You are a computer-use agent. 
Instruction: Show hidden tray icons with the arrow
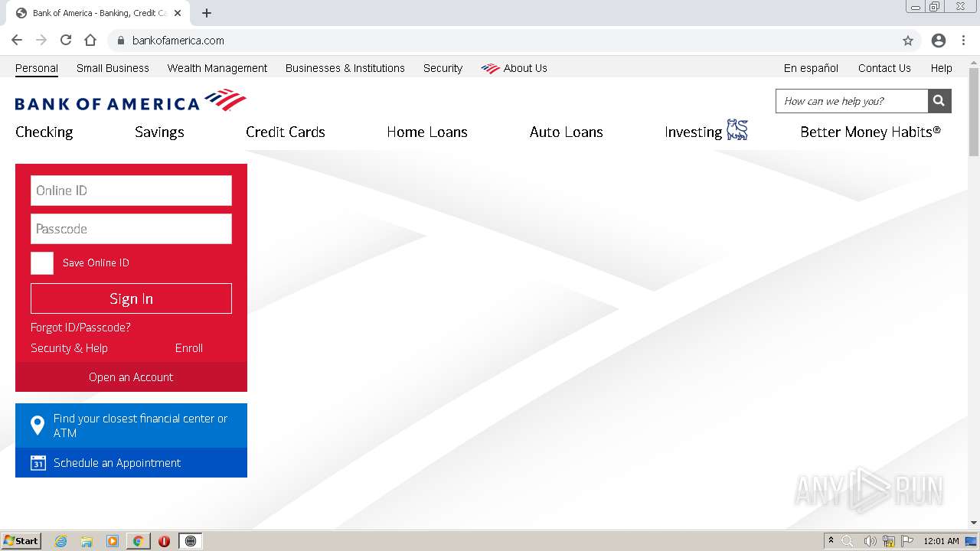(x=831, y=541)
